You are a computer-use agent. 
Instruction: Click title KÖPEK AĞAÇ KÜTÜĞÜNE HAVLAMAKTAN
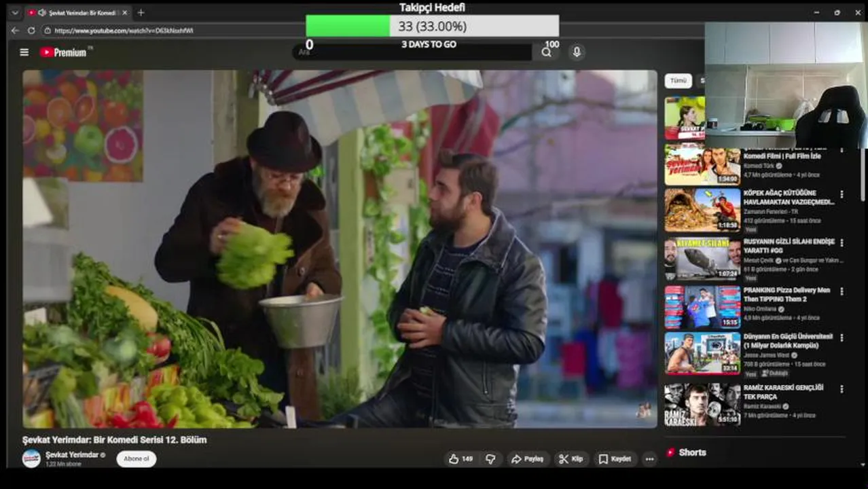(x=789, y=197)
